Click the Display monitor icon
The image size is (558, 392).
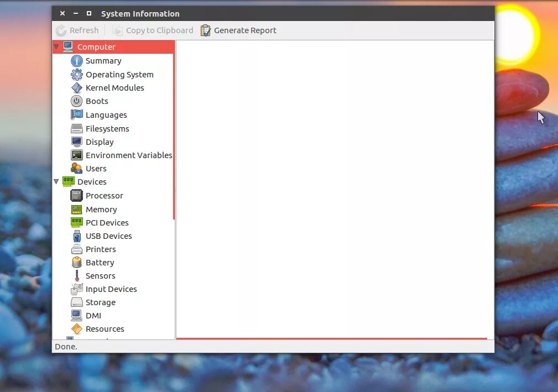pyautogui.click(x=76, y=142)
